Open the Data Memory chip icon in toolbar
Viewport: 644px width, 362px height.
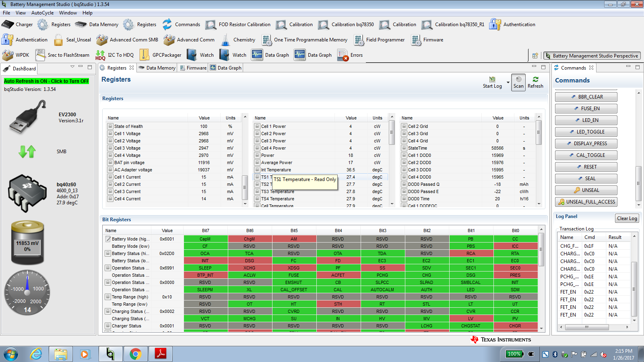click(80, 25)
